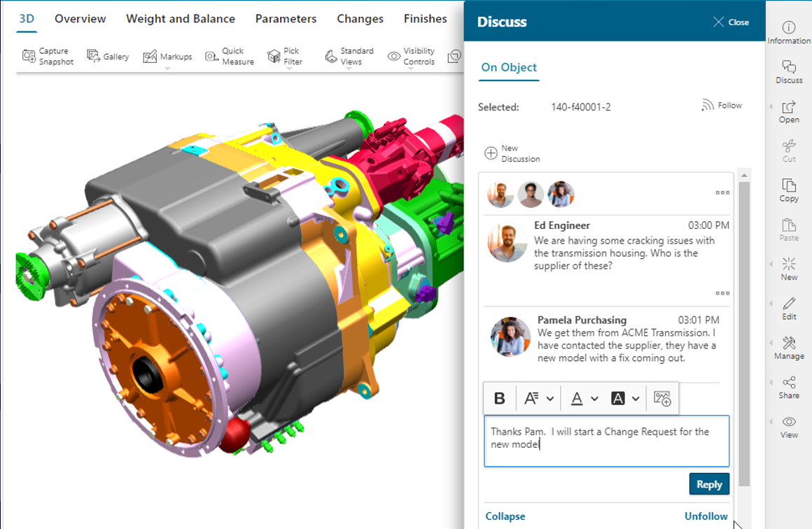Open the Gallery tool
Image resolution: width=812 pixels, height=529 pixels.
pos(108,56)
